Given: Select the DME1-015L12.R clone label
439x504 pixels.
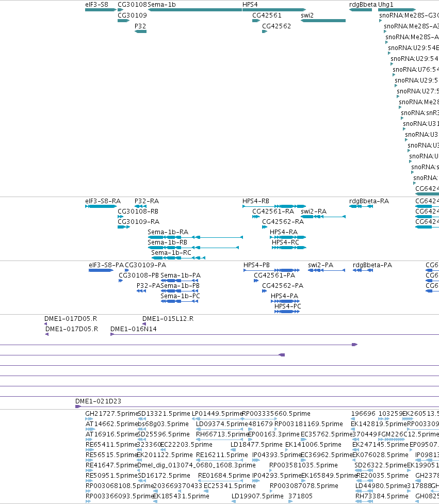Looking at the screenshot, I should pos(168,318).
